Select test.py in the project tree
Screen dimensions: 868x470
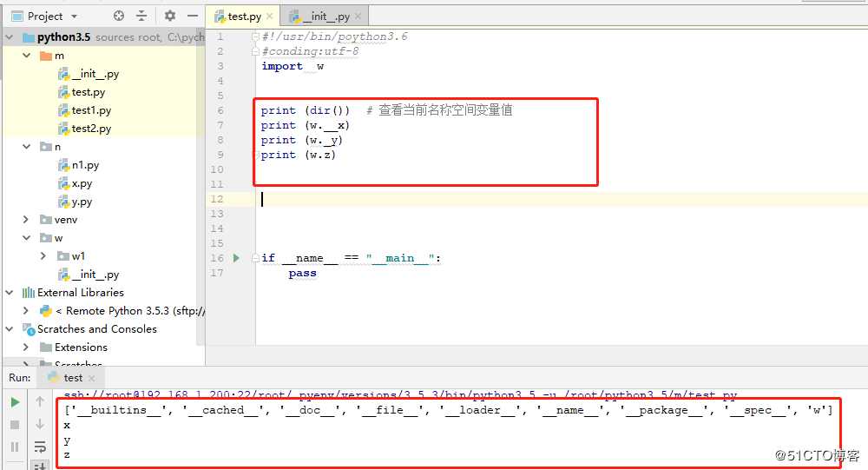82,92
